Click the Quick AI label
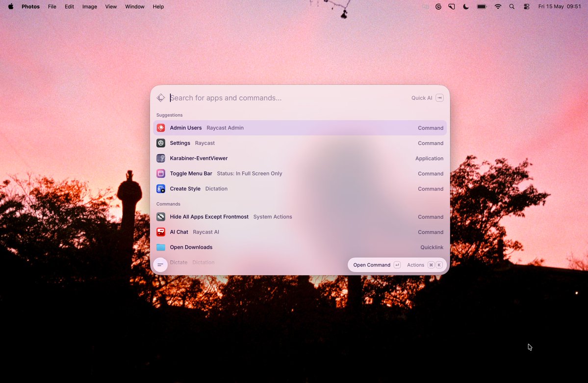The width and height of the screenshot is (588, 383). click(x=421, y=98)
